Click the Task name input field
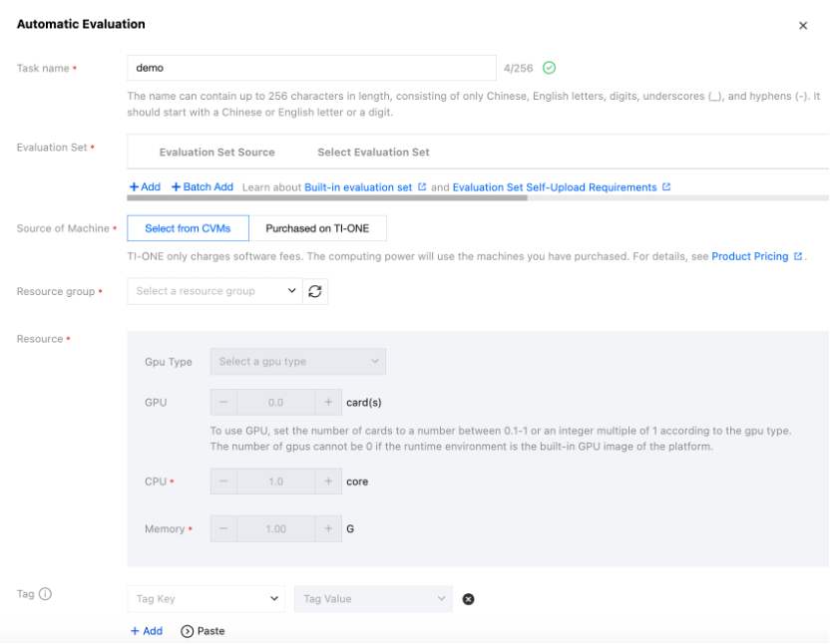This screenshot has height=644, width=830. point(311,68)
